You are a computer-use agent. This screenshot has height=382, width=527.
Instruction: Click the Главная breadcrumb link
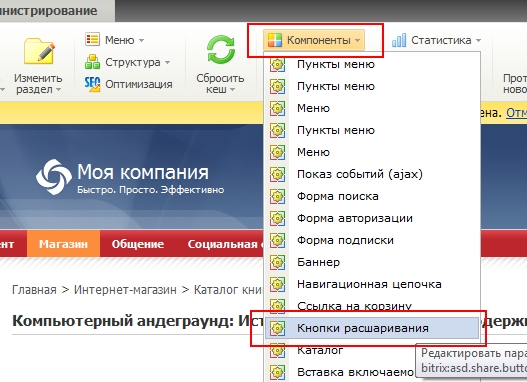[x=34, y=290]
